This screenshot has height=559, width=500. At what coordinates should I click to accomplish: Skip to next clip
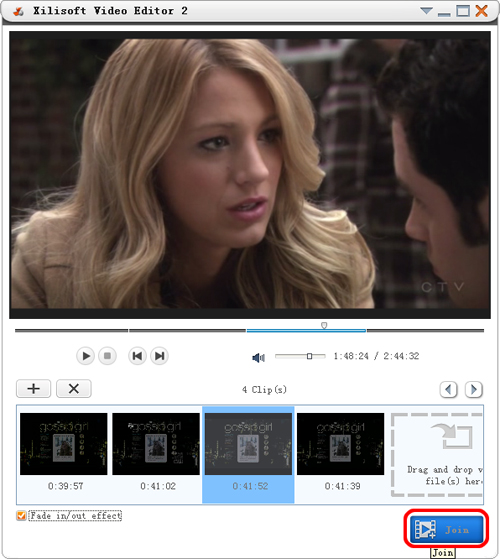[159, 356]
